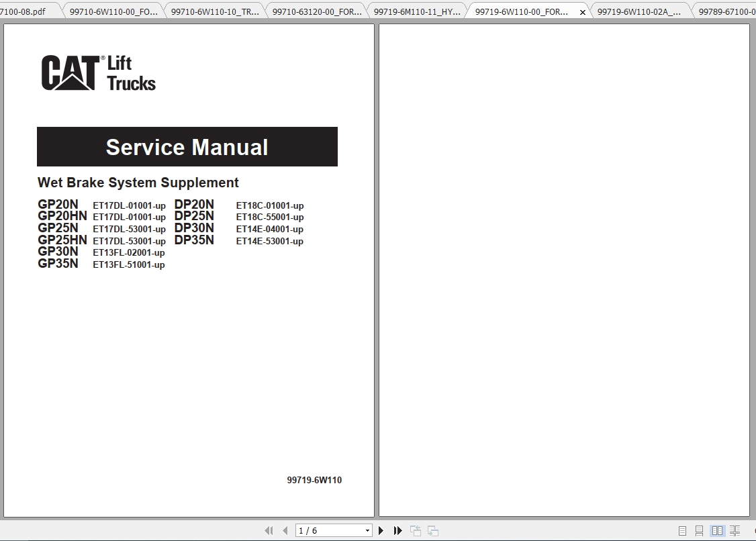756x541 pixels.
Task: Switch to the 99710-63120-00_FOR tab
Action: [x=316, y=11]
